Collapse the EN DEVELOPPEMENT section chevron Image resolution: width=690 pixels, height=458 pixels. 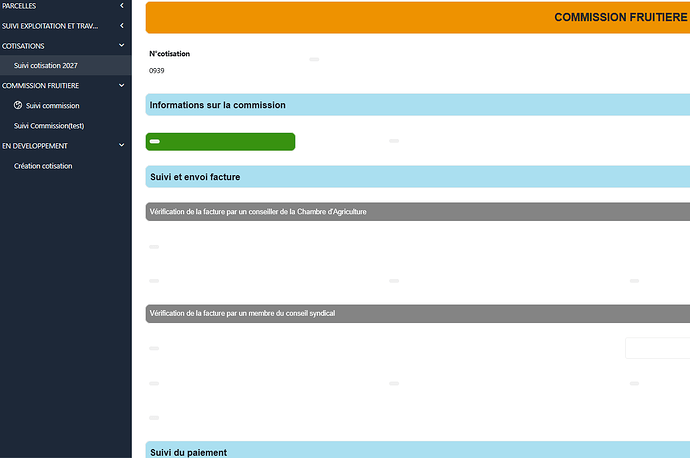coord(121,145)
